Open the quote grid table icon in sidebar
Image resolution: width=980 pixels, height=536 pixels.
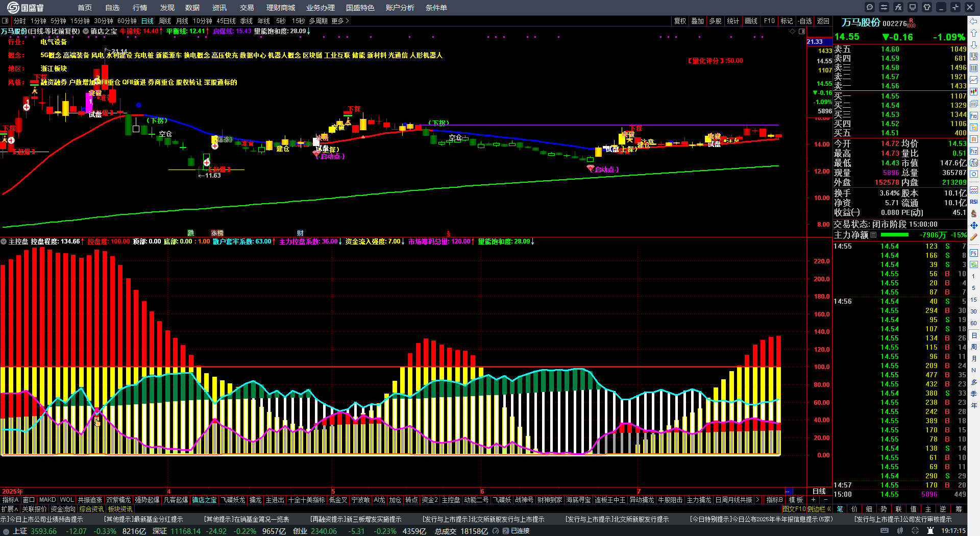click(x=974, y=68)
